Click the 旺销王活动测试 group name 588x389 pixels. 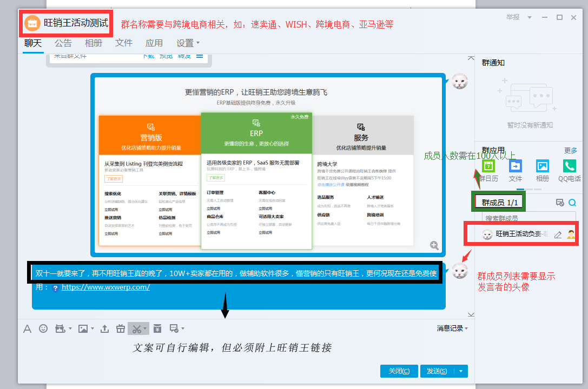(76, 23)
